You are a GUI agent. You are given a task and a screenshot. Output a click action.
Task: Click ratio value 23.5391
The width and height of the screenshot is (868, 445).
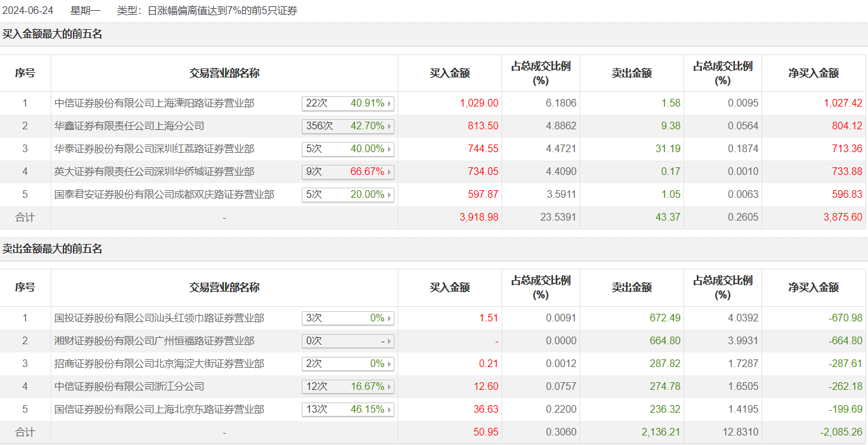point(559,217)
